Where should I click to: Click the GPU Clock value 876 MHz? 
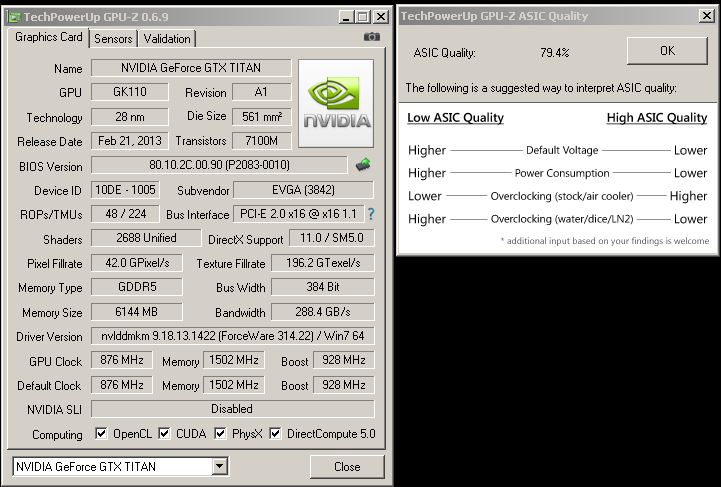122,360
